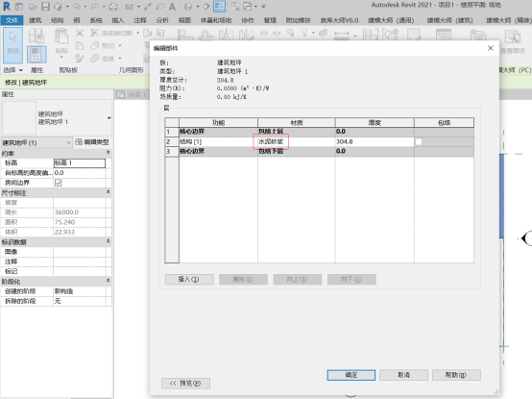This screenshot has height=399, width=532.
Task: Click the Match Type Properties brush icon
Action: (80, 58)
